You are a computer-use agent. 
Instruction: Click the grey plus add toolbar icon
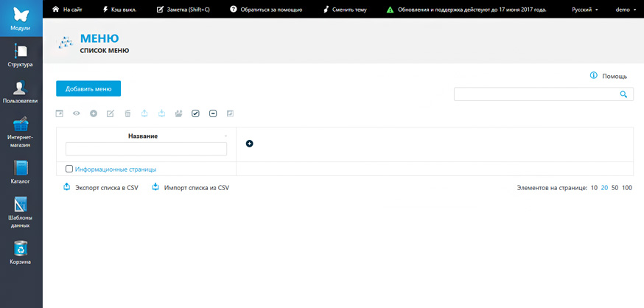tap(94, 113)
